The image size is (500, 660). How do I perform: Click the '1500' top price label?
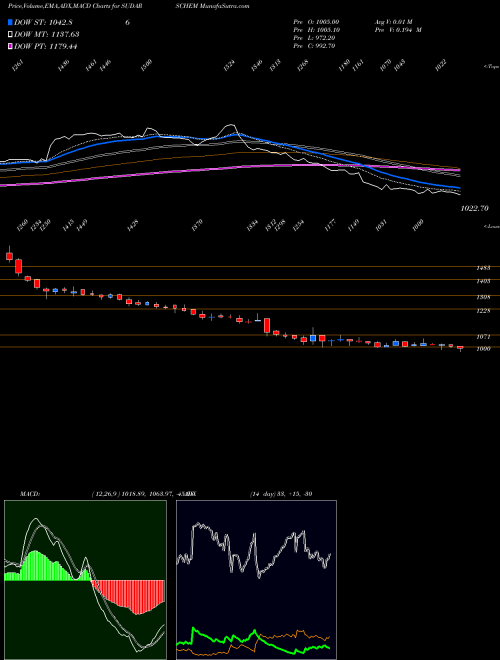pyautogui.click(x=146, y=66)
